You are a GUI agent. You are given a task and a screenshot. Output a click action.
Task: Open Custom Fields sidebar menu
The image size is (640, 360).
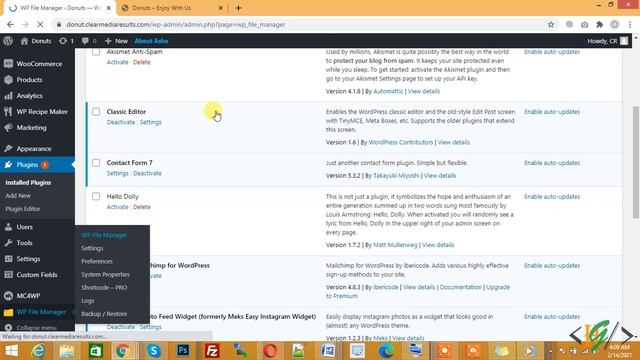pos(37,275)
